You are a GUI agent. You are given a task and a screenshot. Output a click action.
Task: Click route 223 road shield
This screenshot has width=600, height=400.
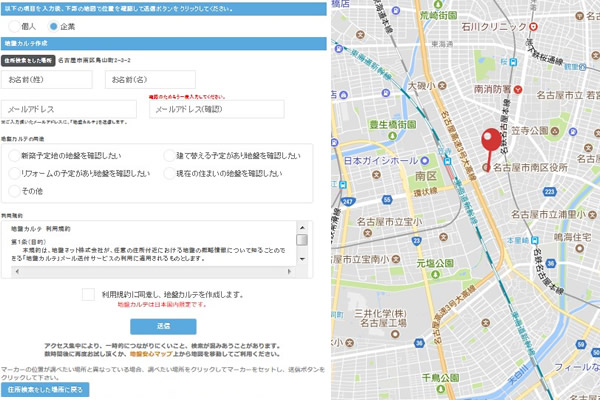pos(550,191)
